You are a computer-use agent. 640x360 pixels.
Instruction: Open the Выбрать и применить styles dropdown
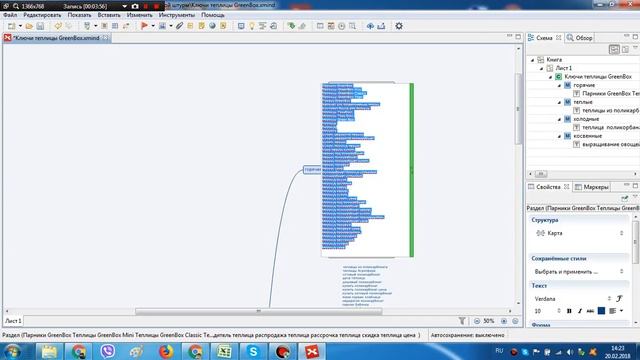[579, 271]
